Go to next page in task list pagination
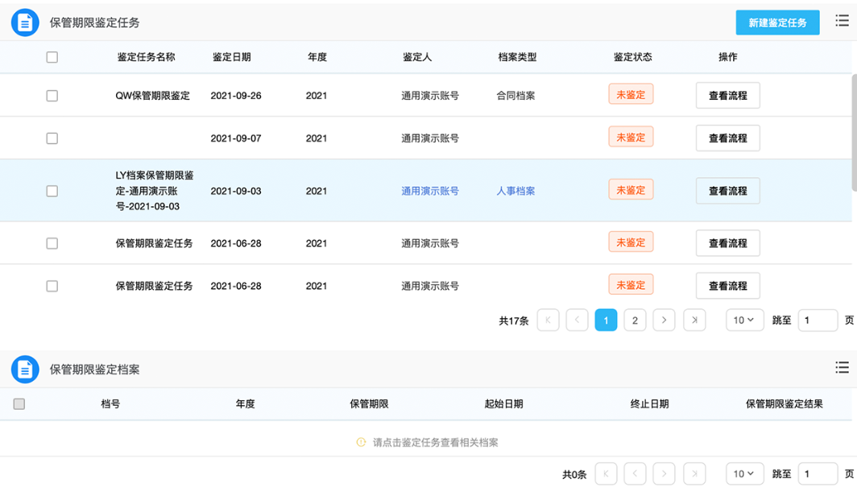This screenshot has height=504, width=857. pos(664,320)
